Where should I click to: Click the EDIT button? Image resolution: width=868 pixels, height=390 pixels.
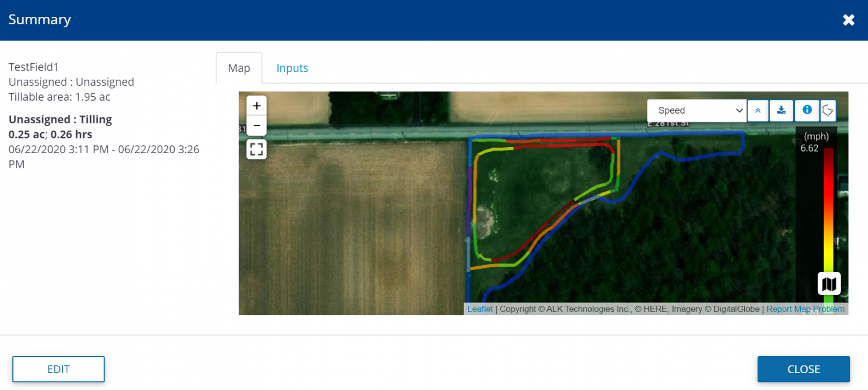point(58,369)
